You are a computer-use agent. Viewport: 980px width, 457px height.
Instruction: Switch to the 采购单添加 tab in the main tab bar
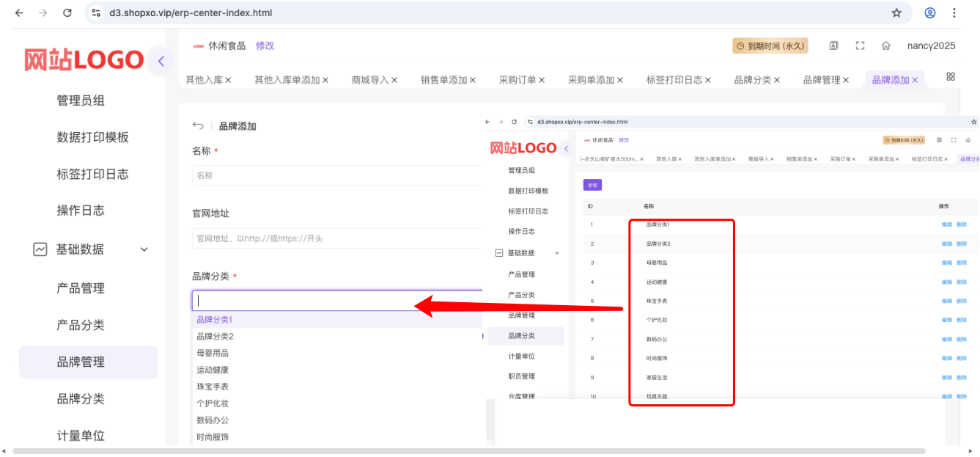tap(591, 80)
